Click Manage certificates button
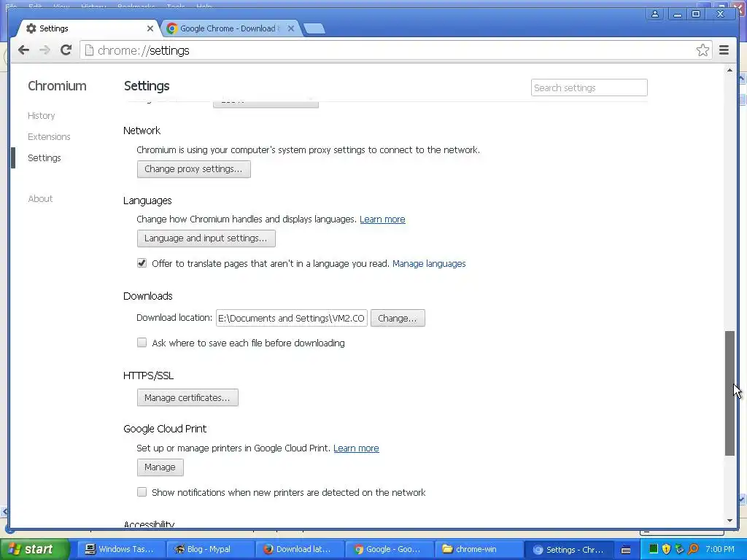This screenshot has width=747, height=560. [x=187, y=397]
